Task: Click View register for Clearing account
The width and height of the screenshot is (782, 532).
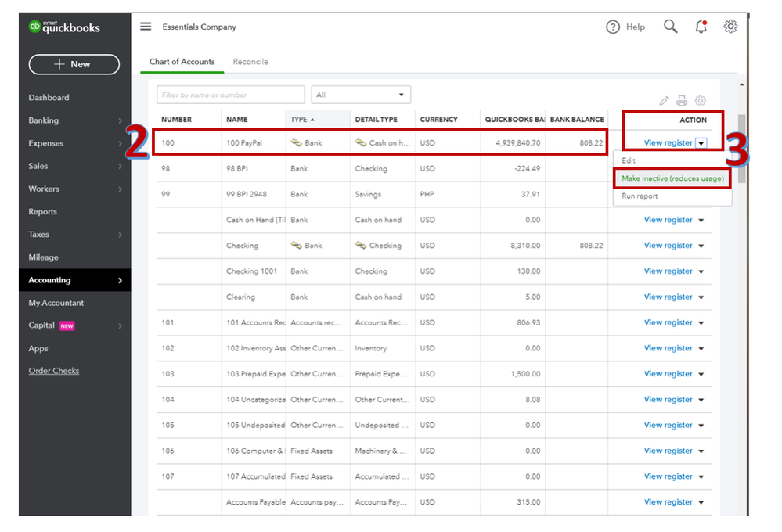Action: (x=668, y=297)
